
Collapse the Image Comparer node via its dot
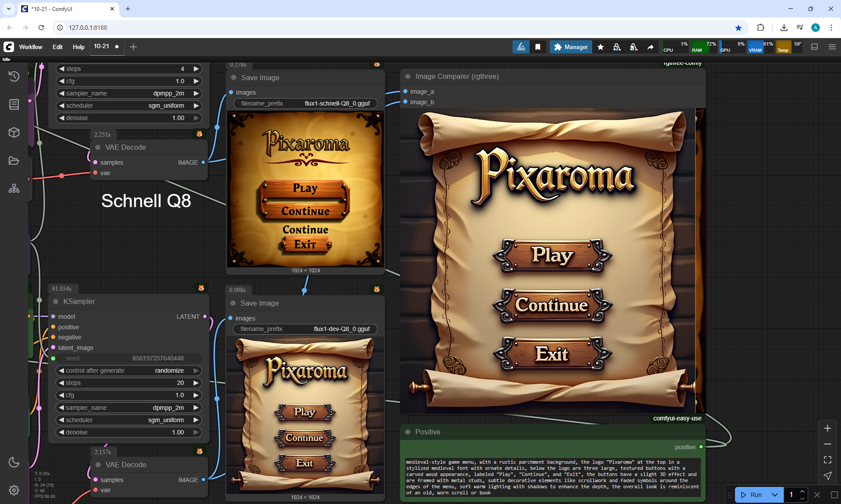(408, 76)
